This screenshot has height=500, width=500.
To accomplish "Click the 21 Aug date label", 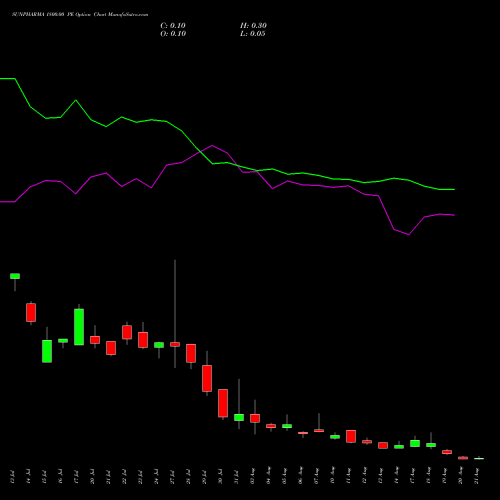I will [476, 476].
